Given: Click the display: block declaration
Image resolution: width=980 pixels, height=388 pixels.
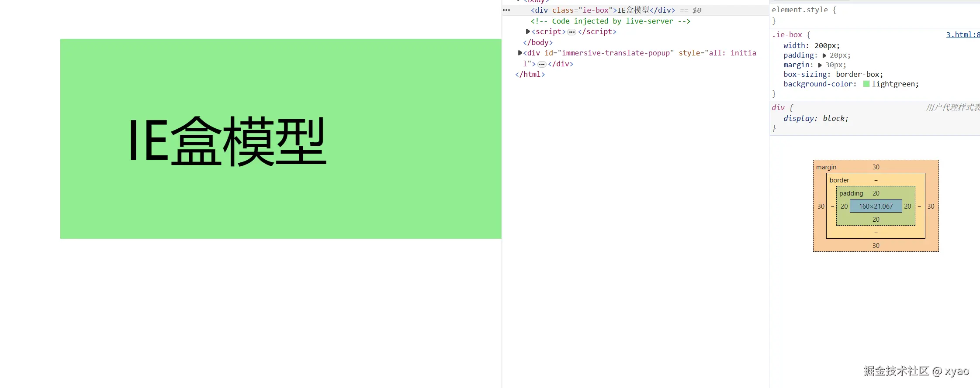Looking at the screenshot, I should tap(816, 118).
